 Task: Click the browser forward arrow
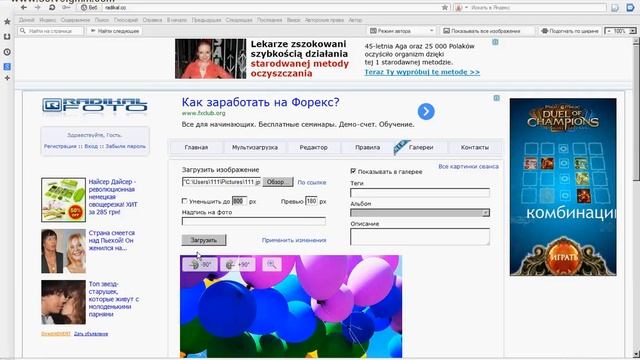(x=38, y=7)
